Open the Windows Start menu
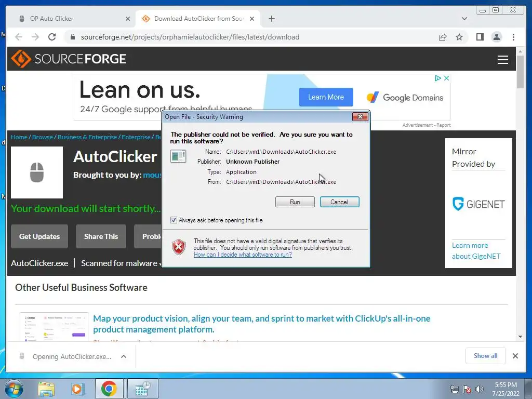Image resolution: width=532 pixels, height=399 pixels. click(x=14, y=389)
